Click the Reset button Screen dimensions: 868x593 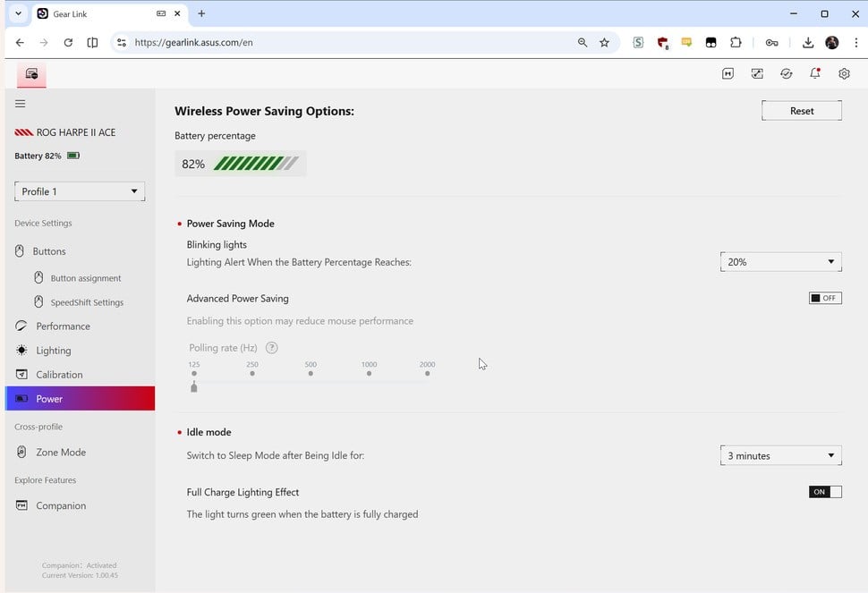tap(802, 111)
